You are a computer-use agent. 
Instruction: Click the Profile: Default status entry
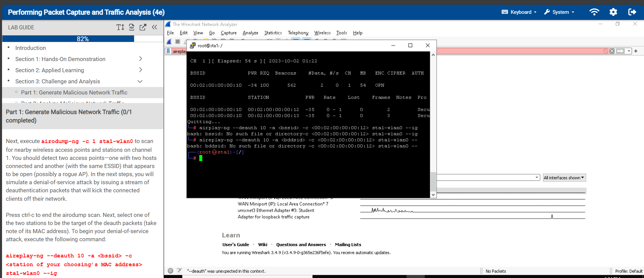629,271
